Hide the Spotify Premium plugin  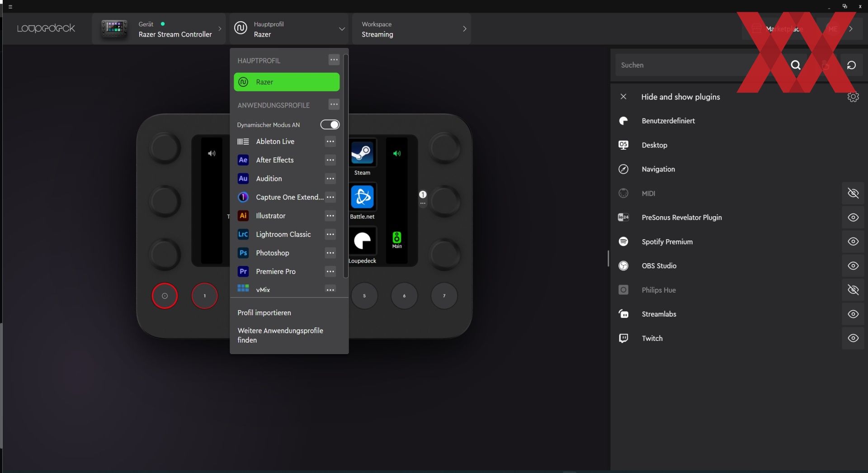tap(853, 241)
